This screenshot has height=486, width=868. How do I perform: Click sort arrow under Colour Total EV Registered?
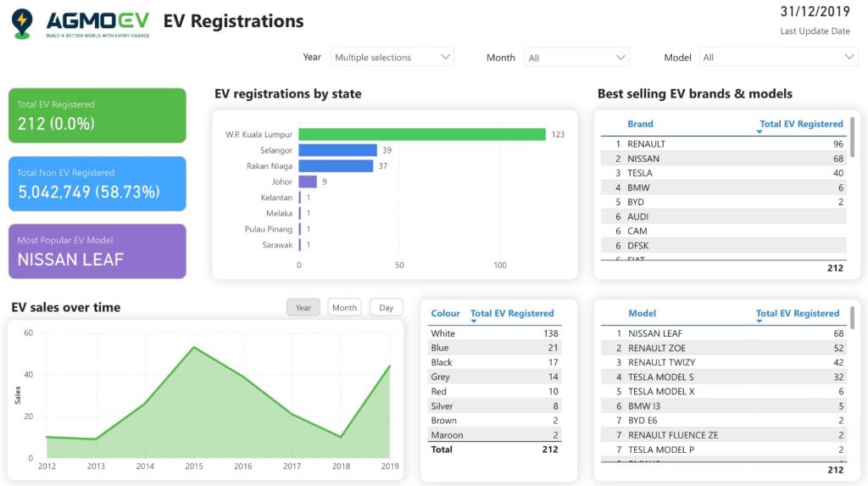tap(474, 322)
